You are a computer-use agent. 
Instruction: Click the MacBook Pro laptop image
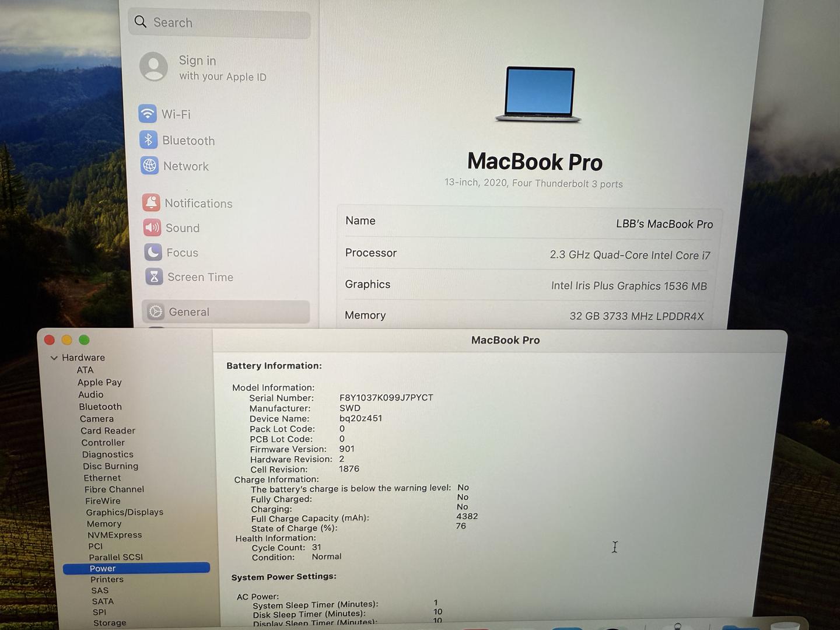(x=538, y=94)
